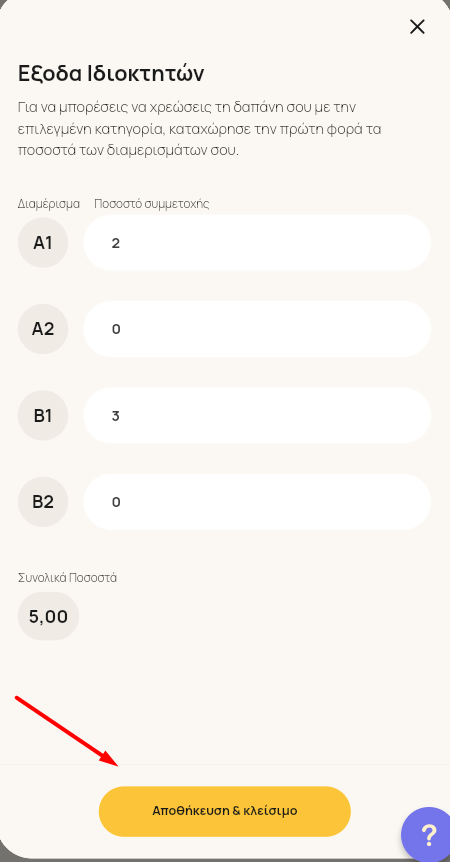The width and height of the screenshot is (450, 862).
Task: Click the Συνολικά Ποσοστά label
Action: click(67, 578)
